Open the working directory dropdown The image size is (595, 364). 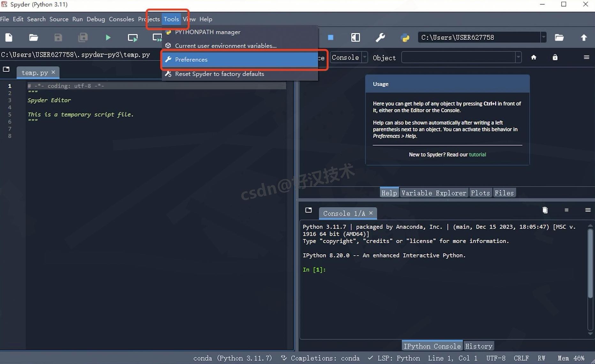click(x=543, y=37)
